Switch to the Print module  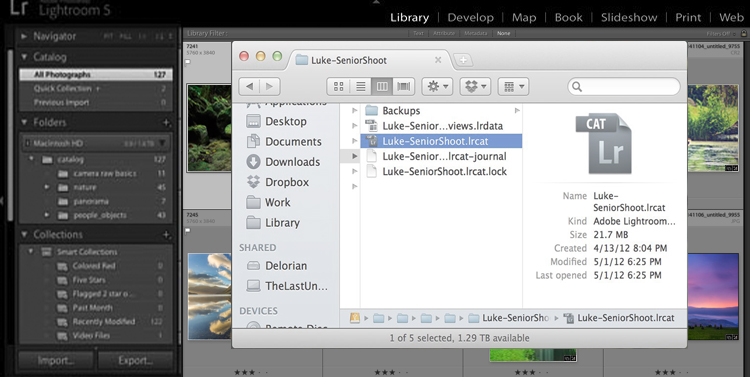point(688,18)
